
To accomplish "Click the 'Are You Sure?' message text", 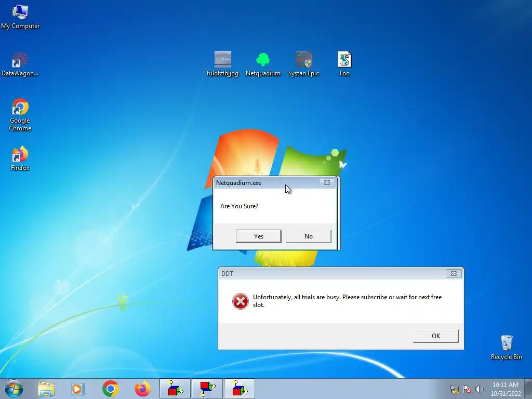I will pos(239,206).
